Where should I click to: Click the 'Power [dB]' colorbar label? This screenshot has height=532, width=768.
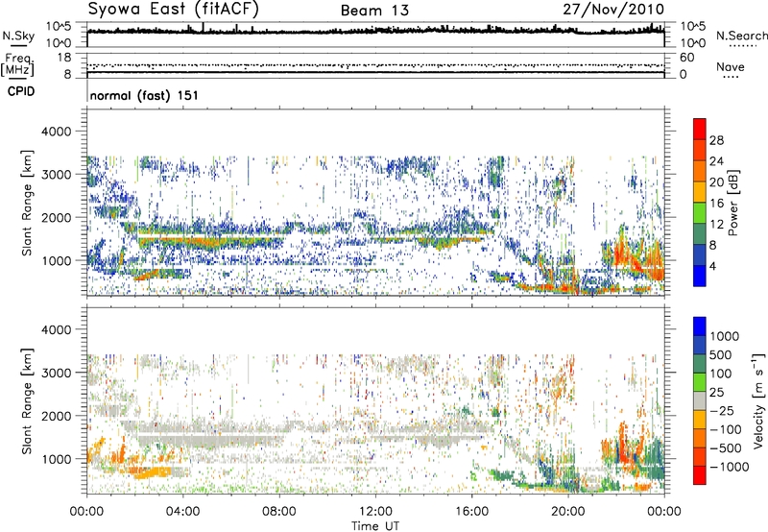point(732,203)
